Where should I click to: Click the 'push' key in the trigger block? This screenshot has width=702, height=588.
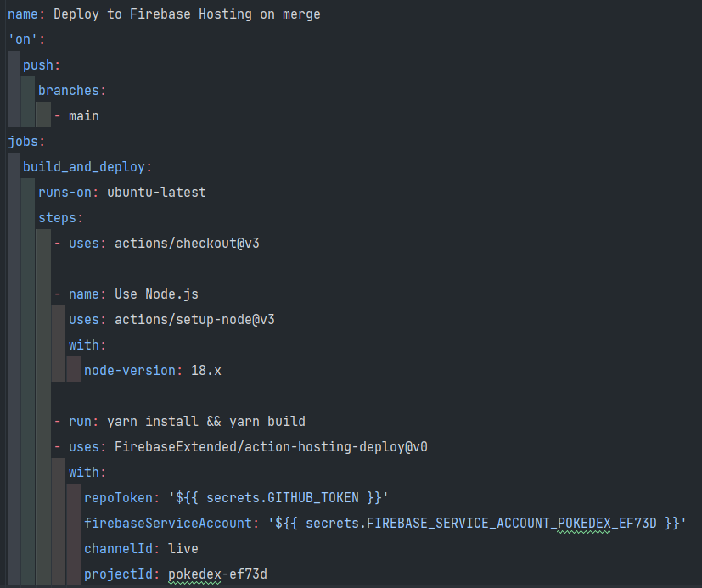[38, 65]
